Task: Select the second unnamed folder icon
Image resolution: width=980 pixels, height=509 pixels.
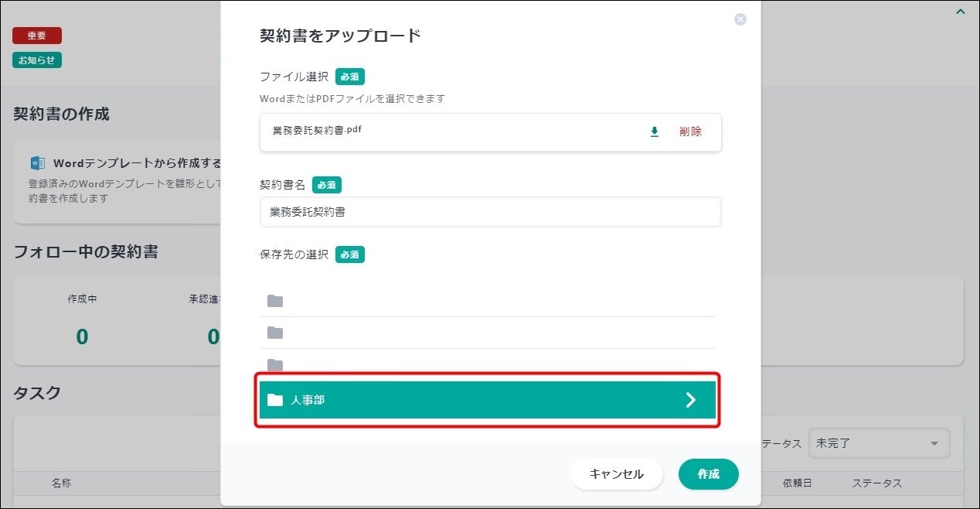Action: click(275, 333)
